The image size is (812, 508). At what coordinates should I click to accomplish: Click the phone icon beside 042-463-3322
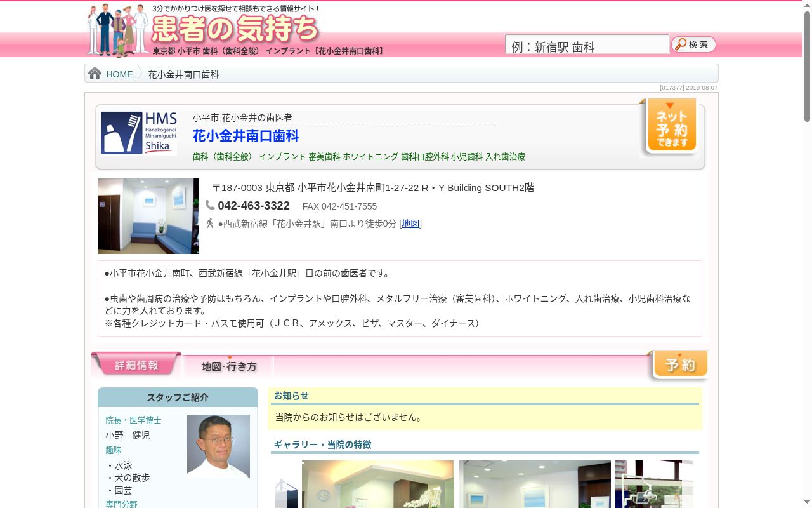point(210,205)
